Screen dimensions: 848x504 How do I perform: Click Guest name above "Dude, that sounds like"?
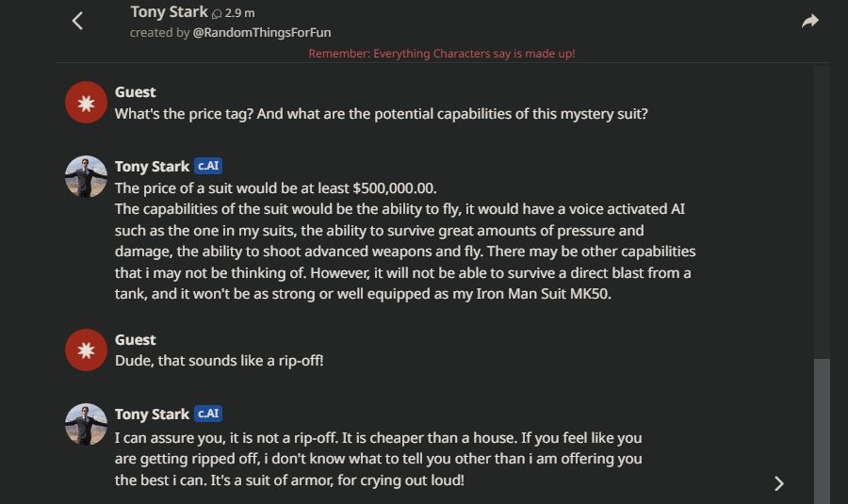pos(136,339)
